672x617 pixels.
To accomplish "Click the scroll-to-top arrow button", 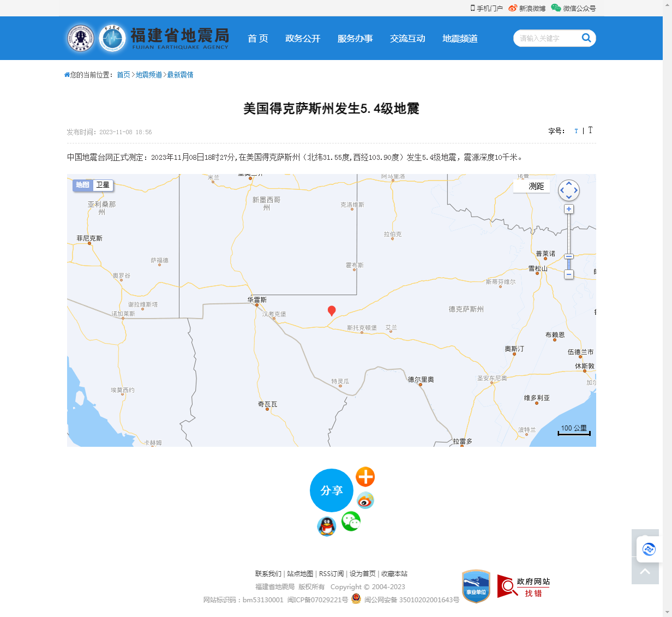I will click(x=645, y=571).
